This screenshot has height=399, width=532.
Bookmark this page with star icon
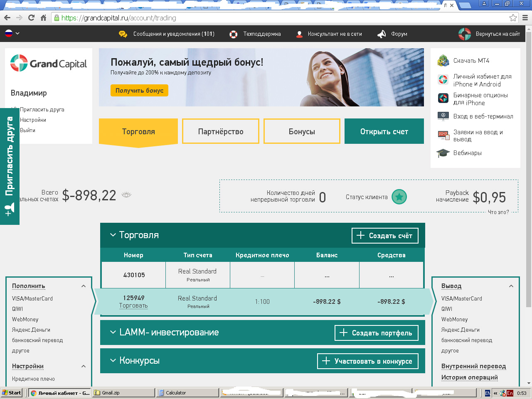(513, 17)
